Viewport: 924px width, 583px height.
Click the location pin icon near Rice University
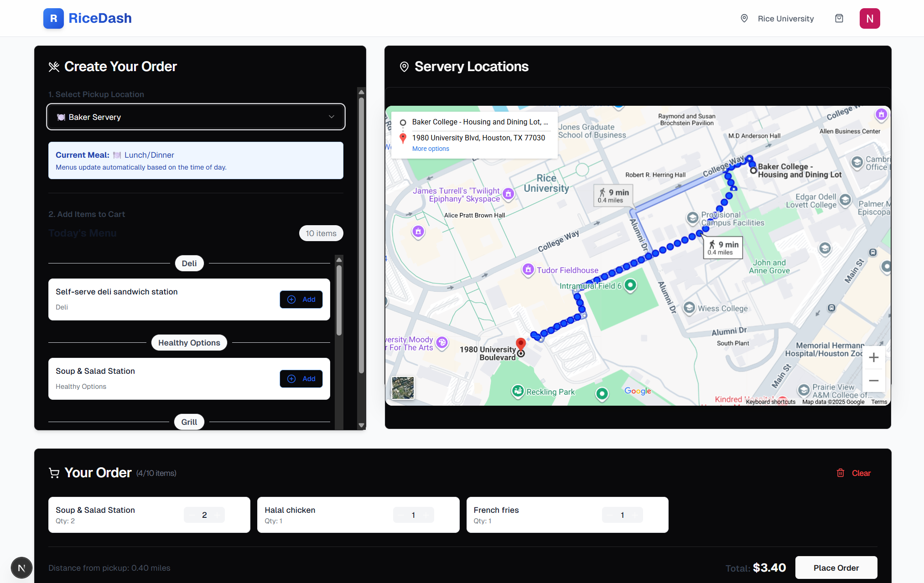744,19
